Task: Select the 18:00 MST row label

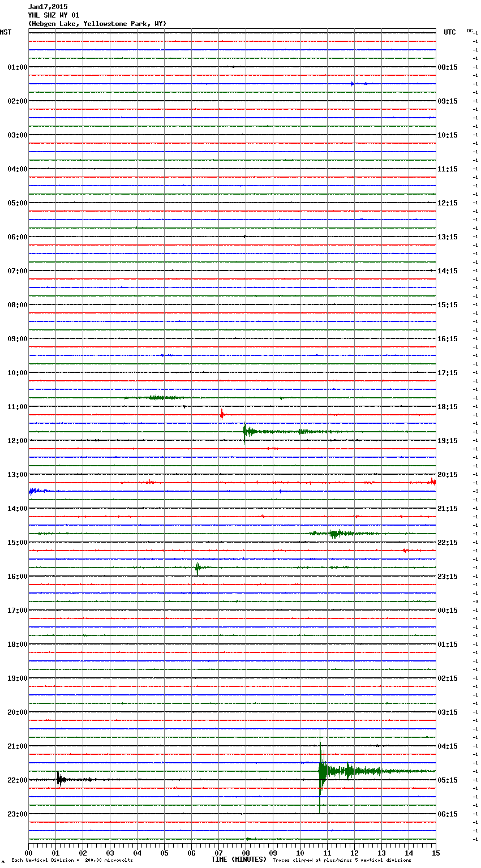Action: [18, 644]
